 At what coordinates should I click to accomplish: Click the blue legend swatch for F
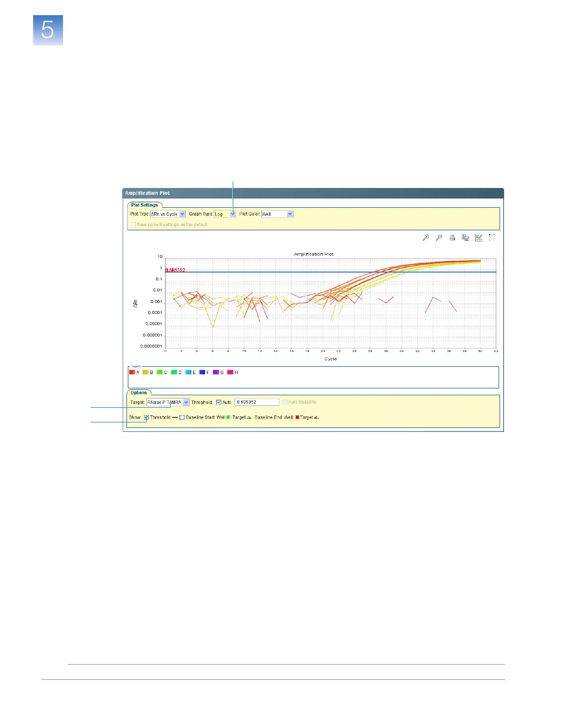click(x=202, y=372)
